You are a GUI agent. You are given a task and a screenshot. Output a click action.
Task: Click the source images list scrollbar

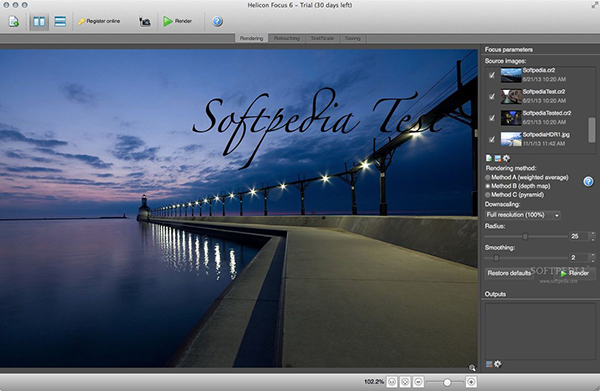coord(592,130)
